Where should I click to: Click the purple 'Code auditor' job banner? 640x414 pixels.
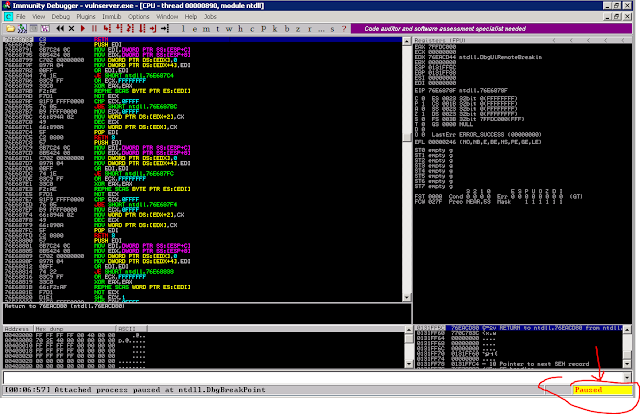coord(491,29)
